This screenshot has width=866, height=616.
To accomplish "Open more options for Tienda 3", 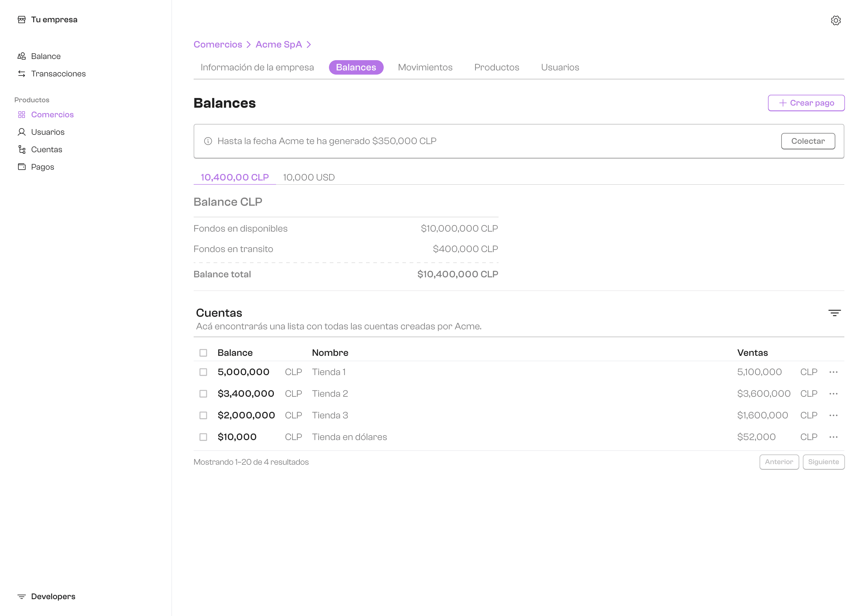I will (834, 415).
